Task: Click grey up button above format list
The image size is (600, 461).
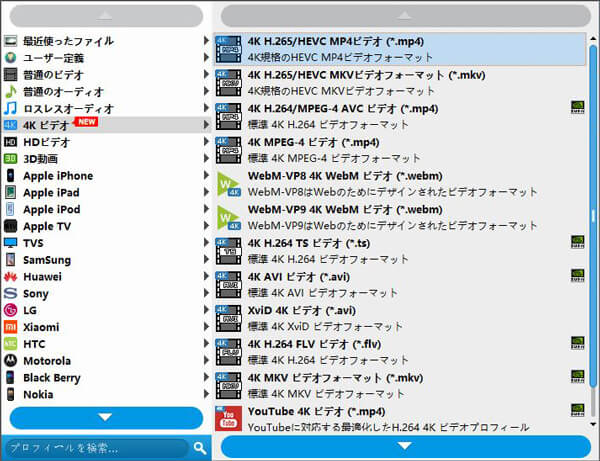Action: [x=406, y=16]
